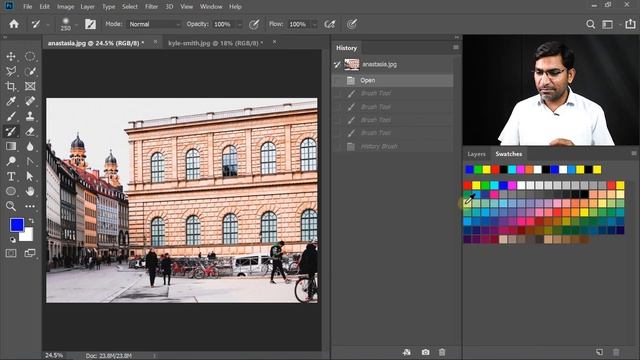640x360 pixels.
Task: Select the Eraser tool
Action: (x=30, y=131)
